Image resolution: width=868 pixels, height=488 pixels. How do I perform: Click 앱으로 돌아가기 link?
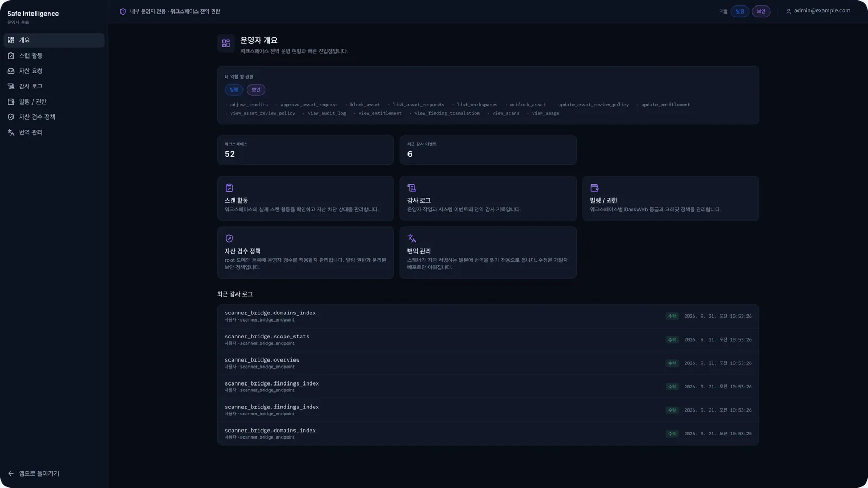(x=39, y=473)
